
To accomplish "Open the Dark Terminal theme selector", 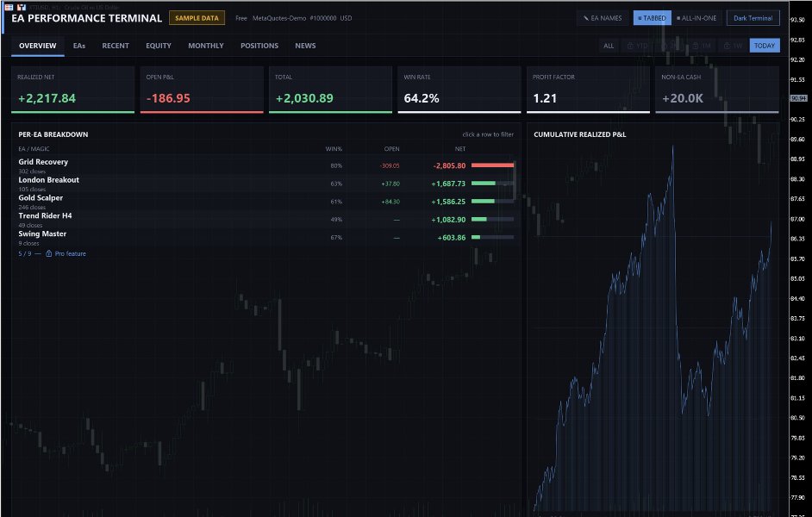I will pyautogui.click(x=753, y=18).
